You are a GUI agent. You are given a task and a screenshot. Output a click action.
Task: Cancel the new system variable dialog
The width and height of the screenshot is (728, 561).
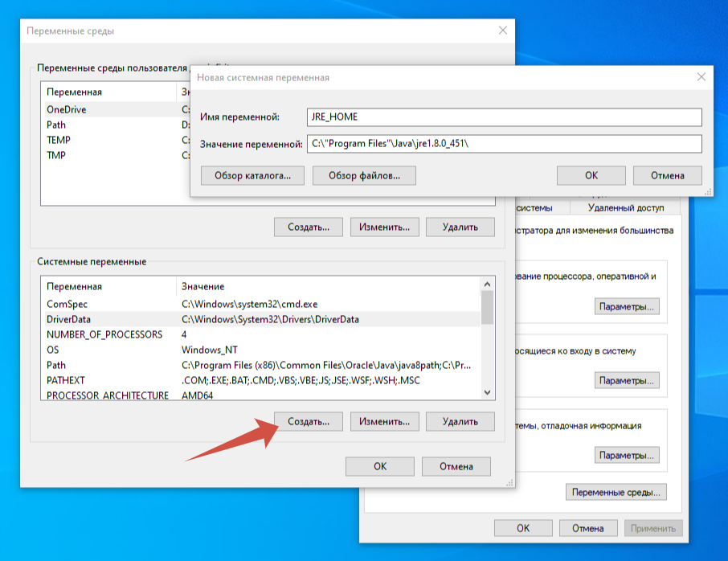[667, 175]
